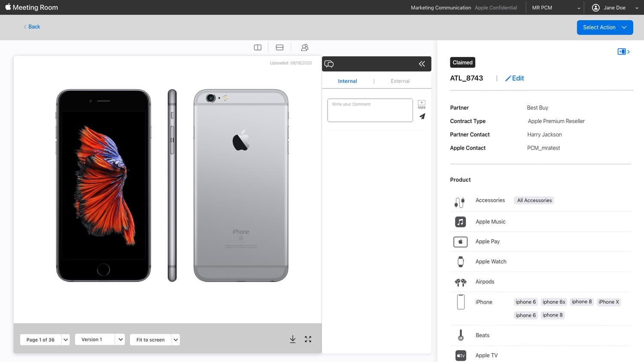644x362 pixels.
Task: Click the comments bubble icon
Action: tap(329, 64)
